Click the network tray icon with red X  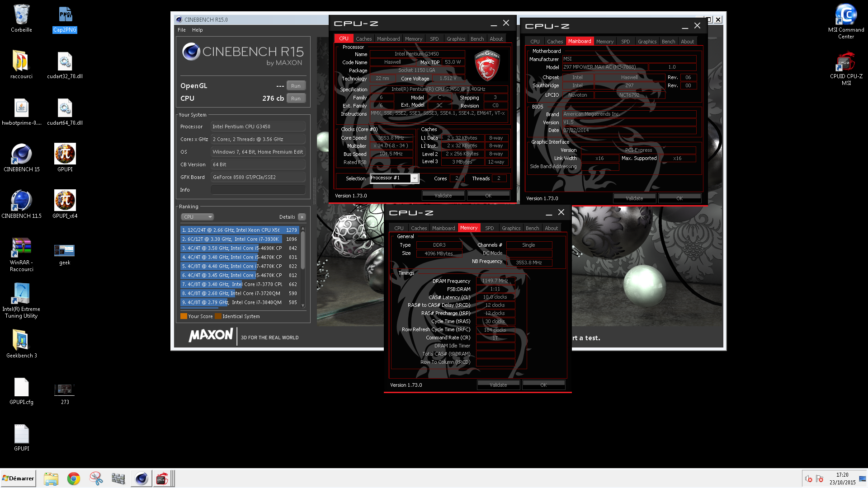(819, 479)
